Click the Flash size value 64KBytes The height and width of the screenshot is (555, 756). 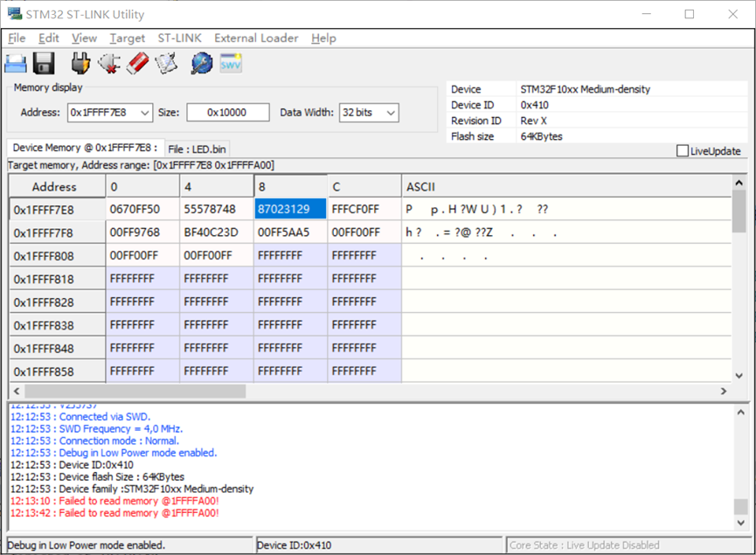[x=542, y=136]
